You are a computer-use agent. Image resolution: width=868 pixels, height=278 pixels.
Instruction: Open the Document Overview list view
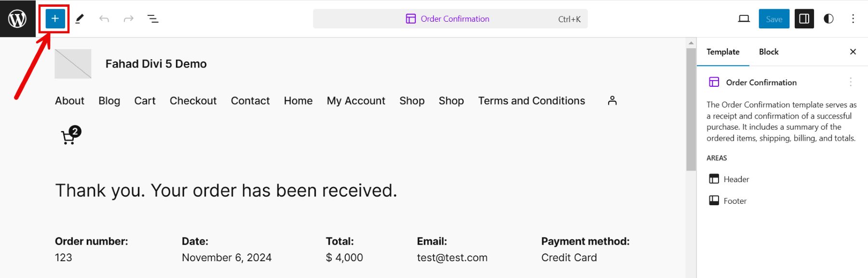point(153,19)
